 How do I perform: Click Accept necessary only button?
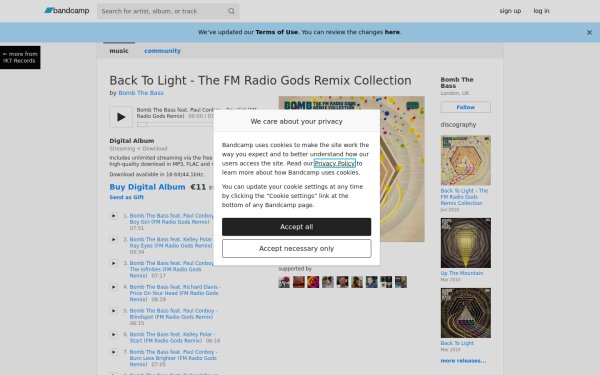pyautogui.click(x=297, y=248)
